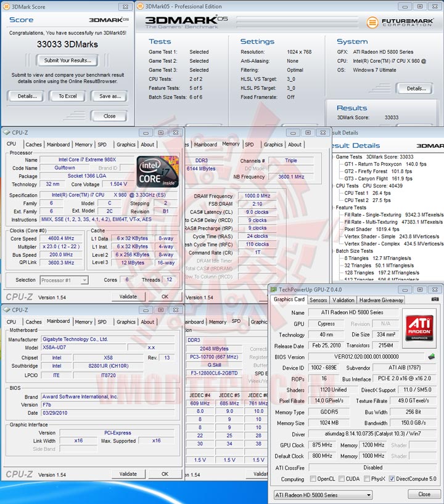Click the Core Speed 4600.4 MHz value
The image size is (444, 504).
coord(61,238)
